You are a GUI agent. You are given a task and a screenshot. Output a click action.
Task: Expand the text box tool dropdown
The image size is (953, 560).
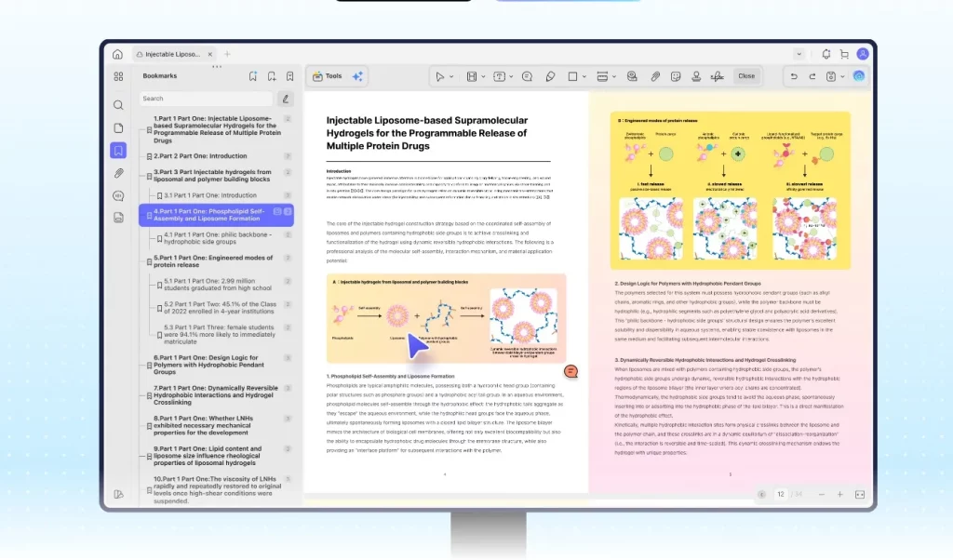click(x=511, y=77)
